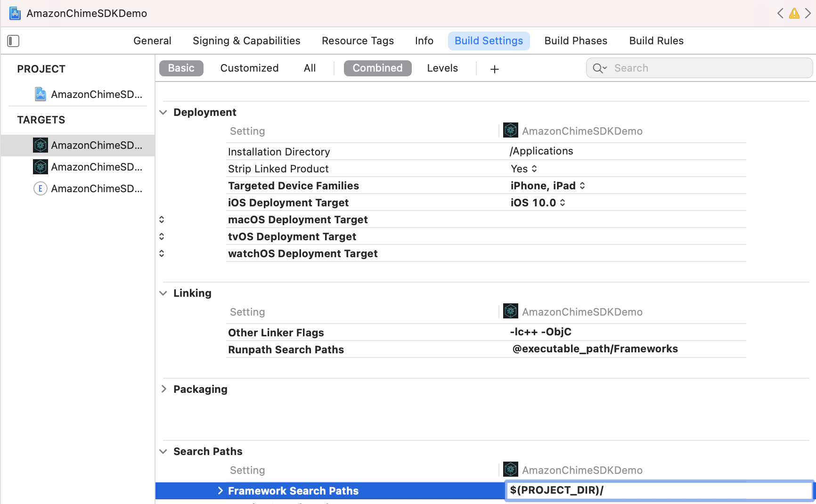
Task: Open the Signing & Capabilities tab
Action: tap(246, 41)
